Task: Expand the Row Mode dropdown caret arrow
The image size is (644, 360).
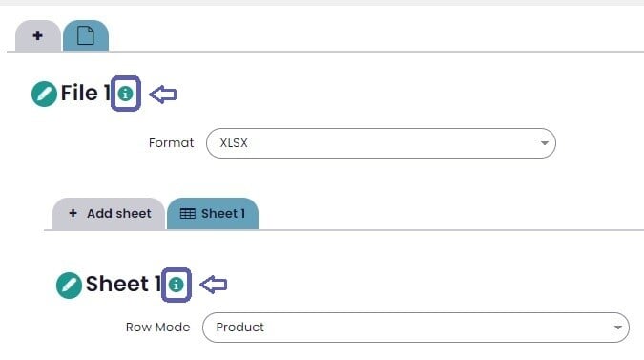Action: pyautogui.click(x=617, y=328)
